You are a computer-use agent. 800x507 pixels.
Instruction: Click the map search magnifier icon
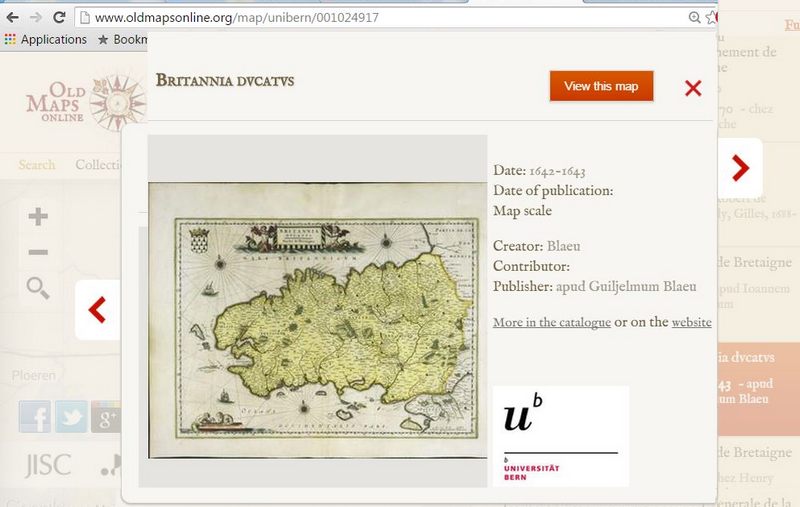click(x=38, y=288)
